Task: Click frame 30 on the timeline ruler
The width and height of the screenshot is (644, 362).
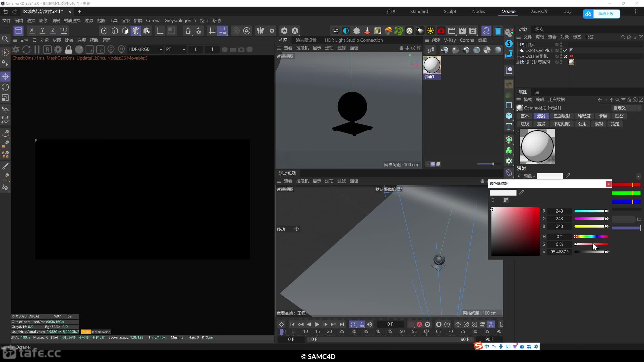Action: 354,332
